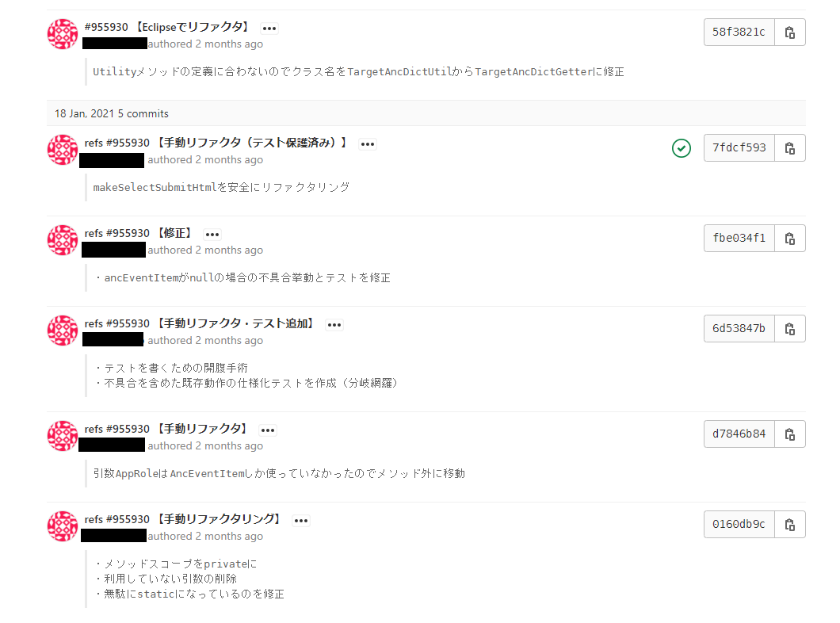Open passed pipeline status for commit 7fdcf593

682,148
